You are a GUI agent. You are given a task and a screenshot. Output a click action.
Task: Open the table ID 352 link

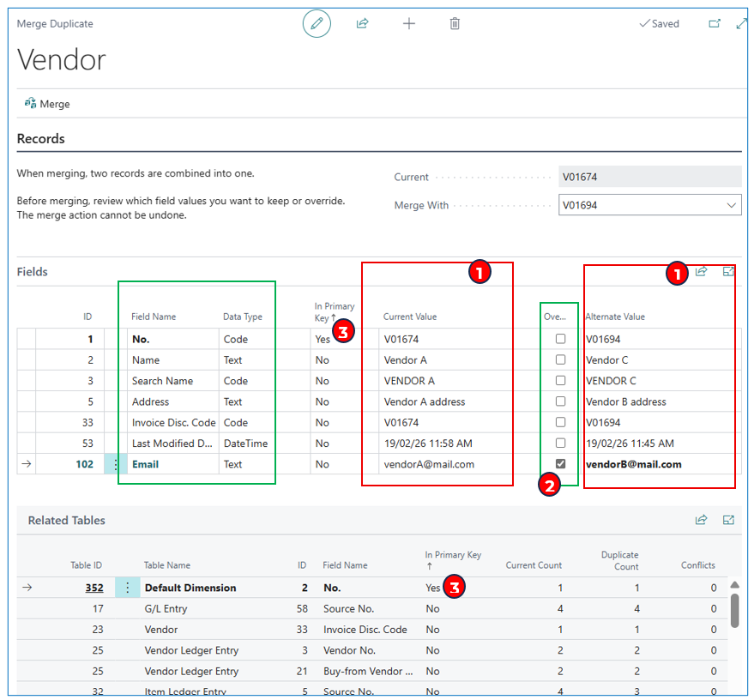click(93, 588)
